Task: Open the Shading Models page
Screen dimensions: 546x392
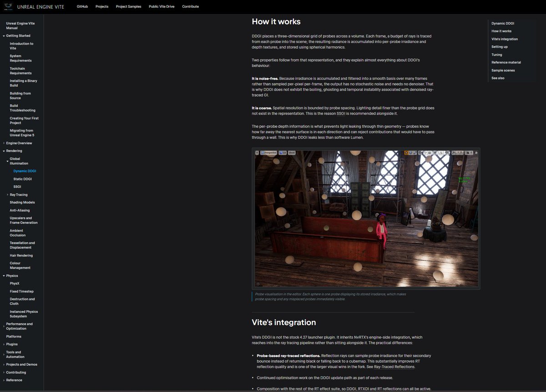Action: click(22, 202)
